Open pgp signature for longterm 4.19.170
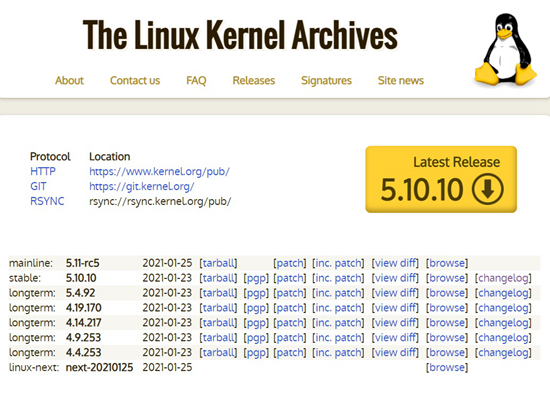 tap(256, 308)
